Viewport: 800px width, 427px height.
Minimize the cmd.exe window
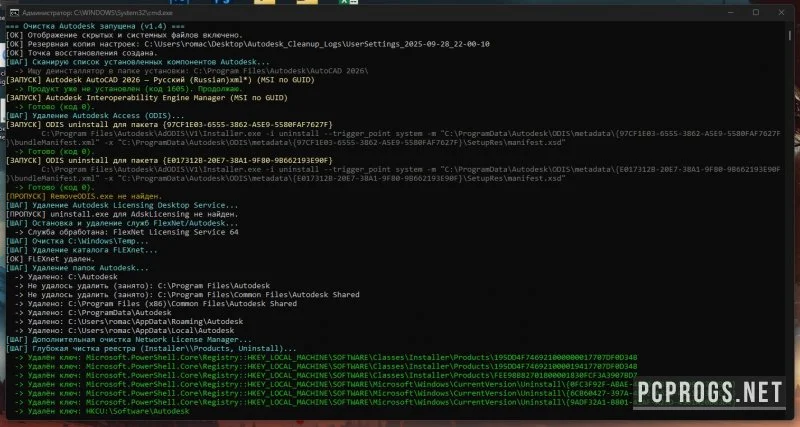click(x=730, y=13)
